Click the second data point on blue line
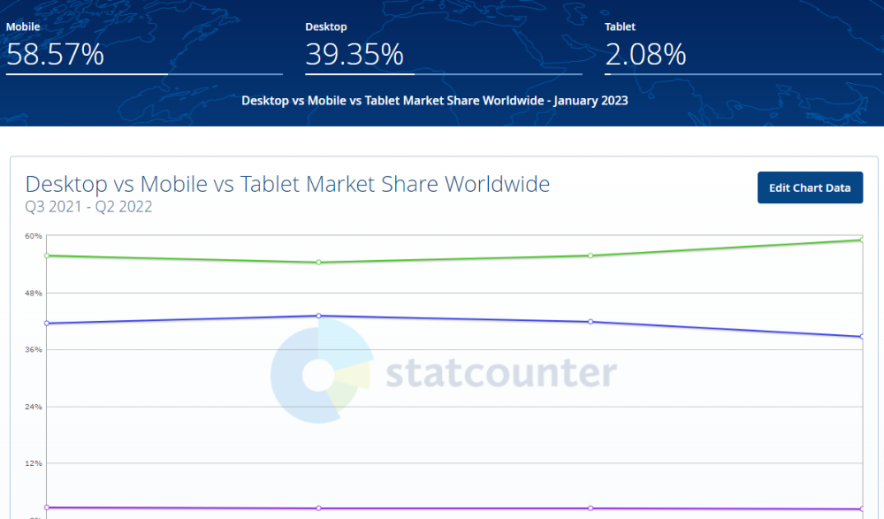 (318, 316)
